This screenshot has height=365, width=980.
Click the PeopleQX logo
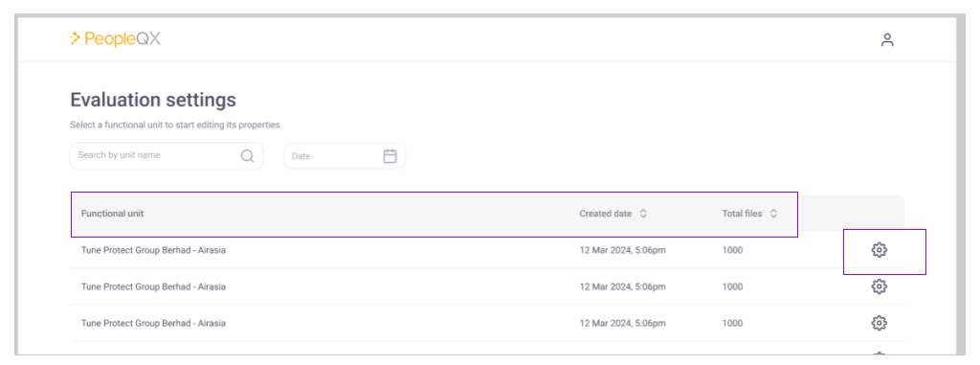[x=116, y=39]
